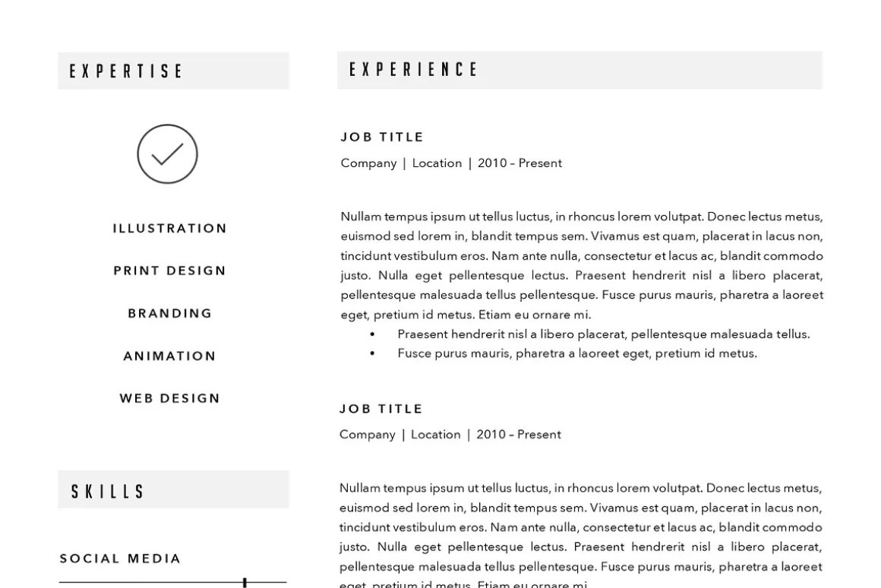This screenshot has width=881, height=588.
Task: Click the ILLUSTRATION expertise item
Action: point(169,228)
